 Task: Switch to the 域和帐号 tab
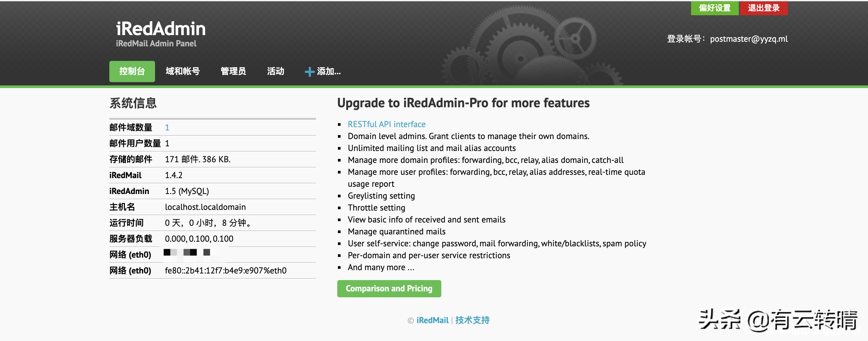pos(183,72)
